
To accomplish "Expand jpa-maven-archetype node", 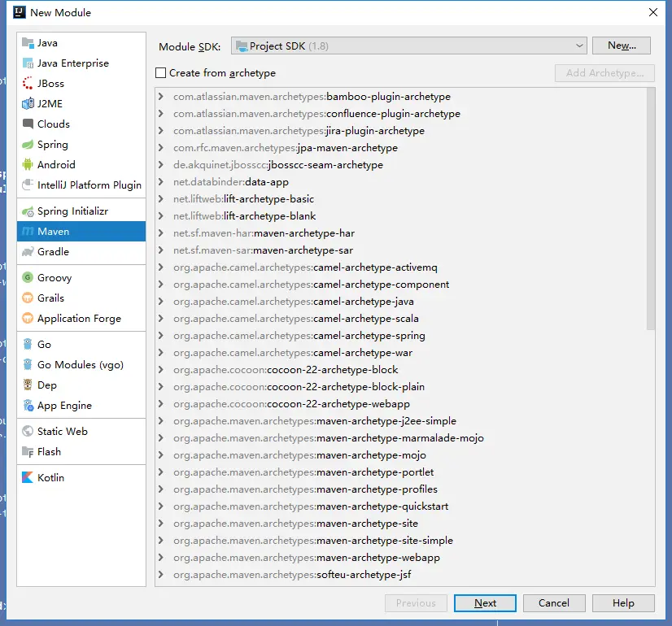I will (161, 148).
